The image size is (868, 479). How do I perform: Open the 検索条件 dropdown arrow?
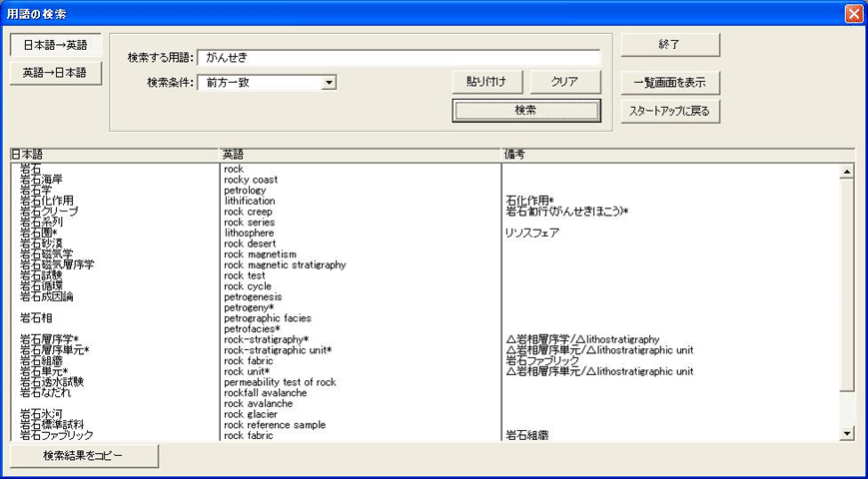329,82
